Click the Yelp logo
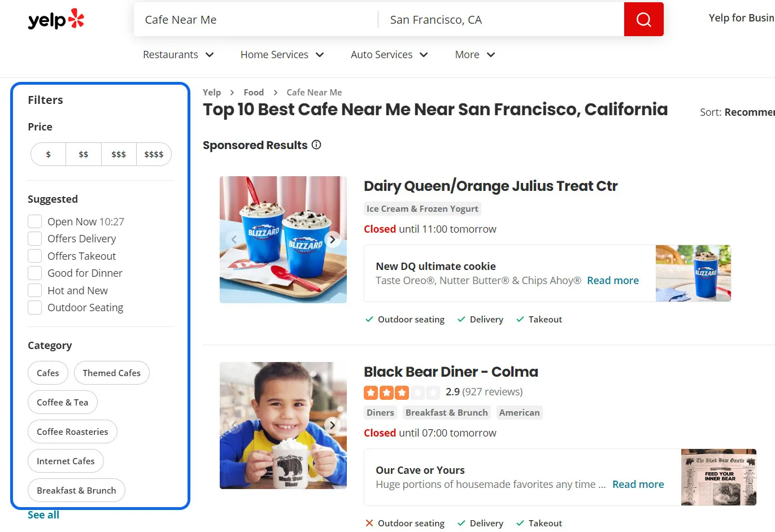 (55, 19)
